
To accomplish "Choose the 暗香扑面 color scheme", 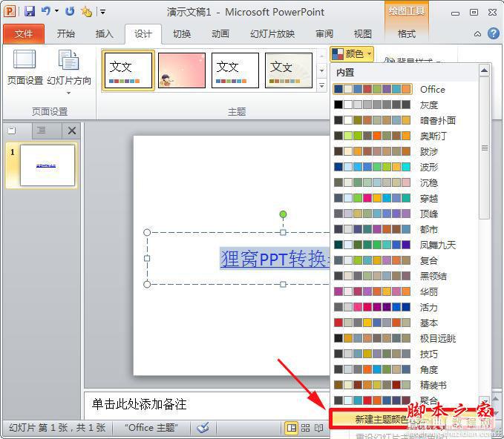I will (405, 120).
